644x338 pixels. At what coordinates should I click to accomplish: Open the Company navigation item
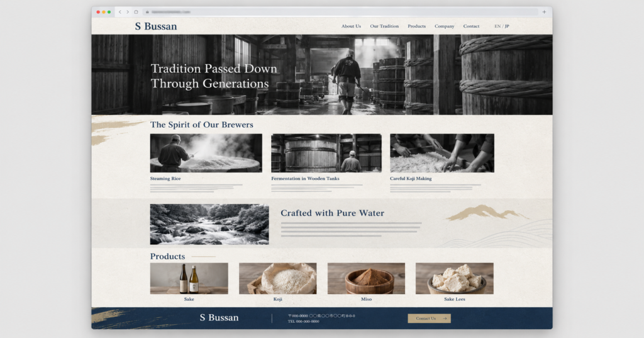pyautogui.click(x=445, y=26)
